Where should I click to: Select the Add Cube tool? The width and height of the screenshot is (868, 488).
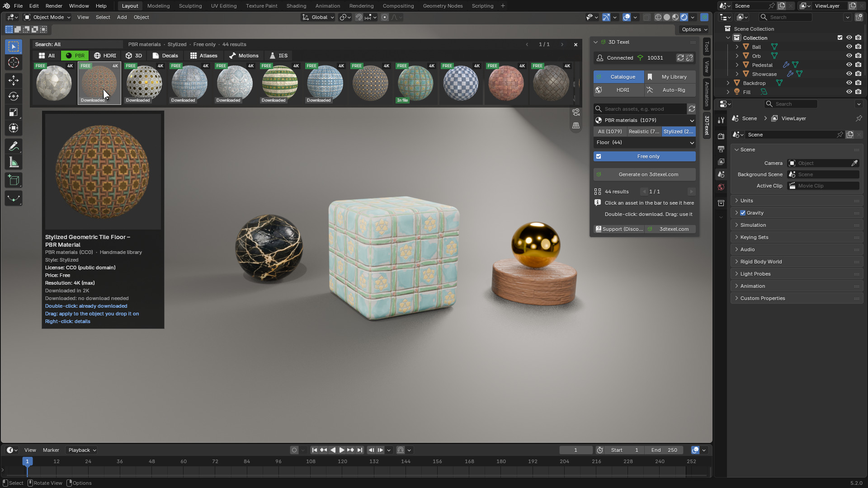(14, 181)
